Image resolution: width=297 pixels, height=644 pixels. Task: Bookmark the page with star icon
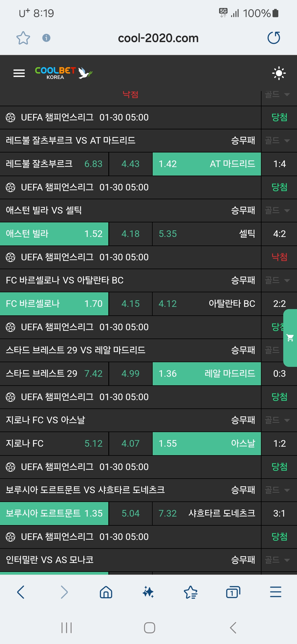click(x=23, y=38)
